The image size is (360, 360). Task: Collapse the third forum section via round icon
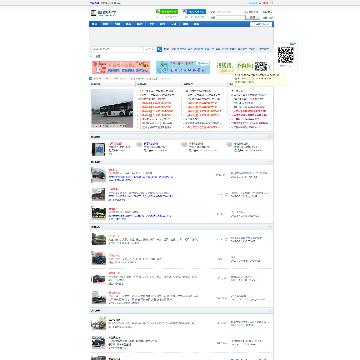point(270,227)
